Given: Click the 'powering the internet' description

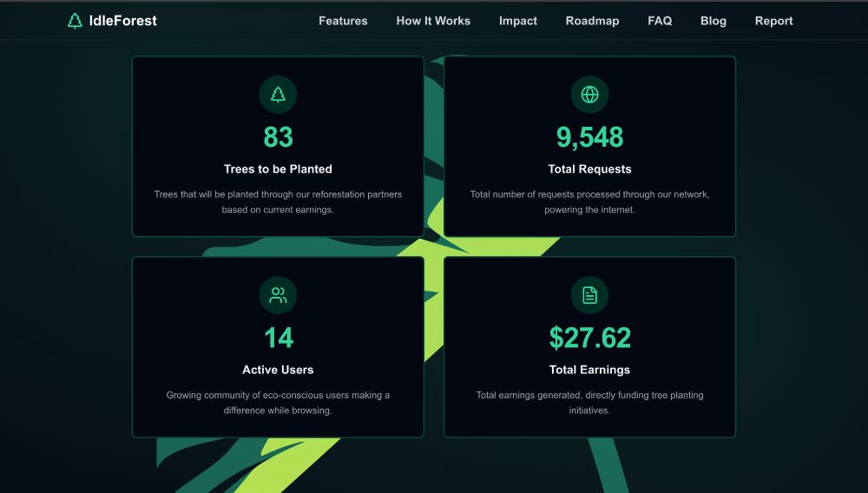Looking at the screenshot, I should pyautogui.click(x=589, y=202).
